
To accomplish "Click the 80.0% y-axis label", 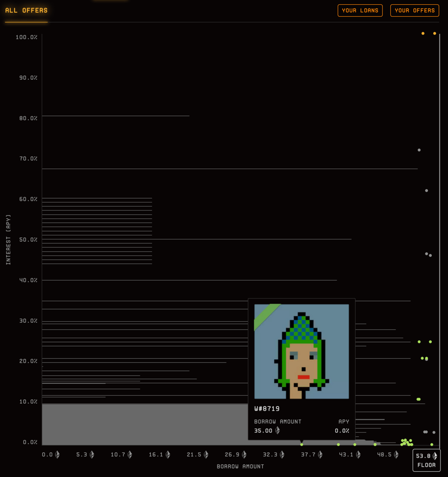I will [28, 118].
